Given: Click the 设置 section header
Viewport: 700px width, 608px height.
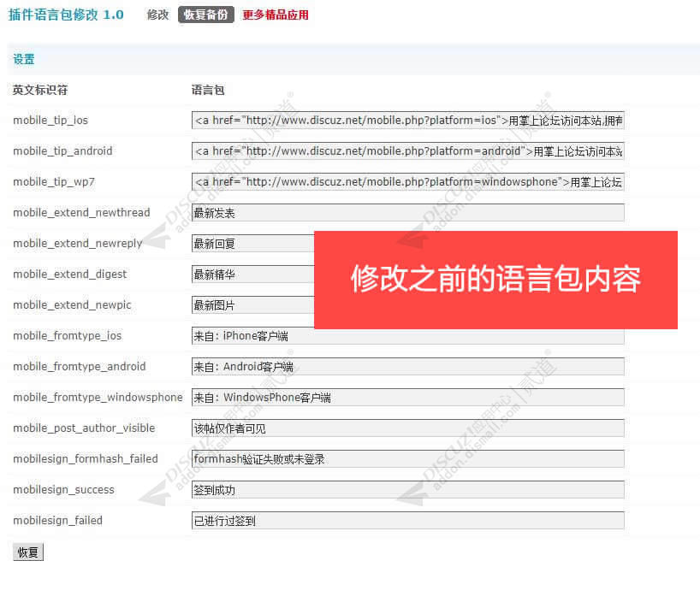Looking at the screenshot, I should pos(24,59).
